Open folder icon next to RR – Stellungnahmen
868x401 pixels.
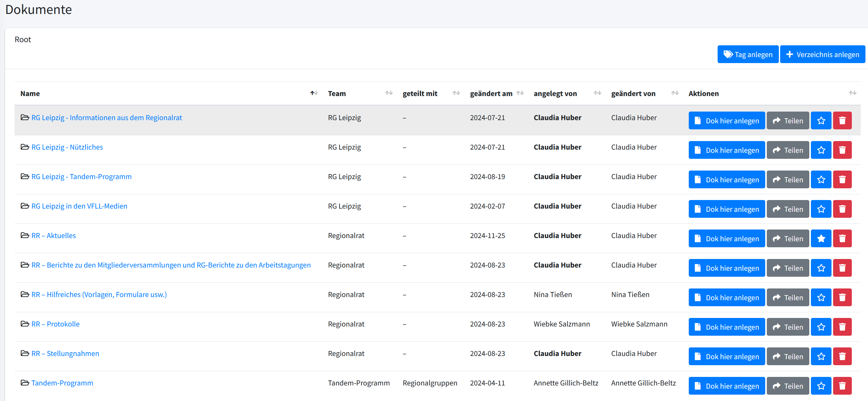pos(25,353)
